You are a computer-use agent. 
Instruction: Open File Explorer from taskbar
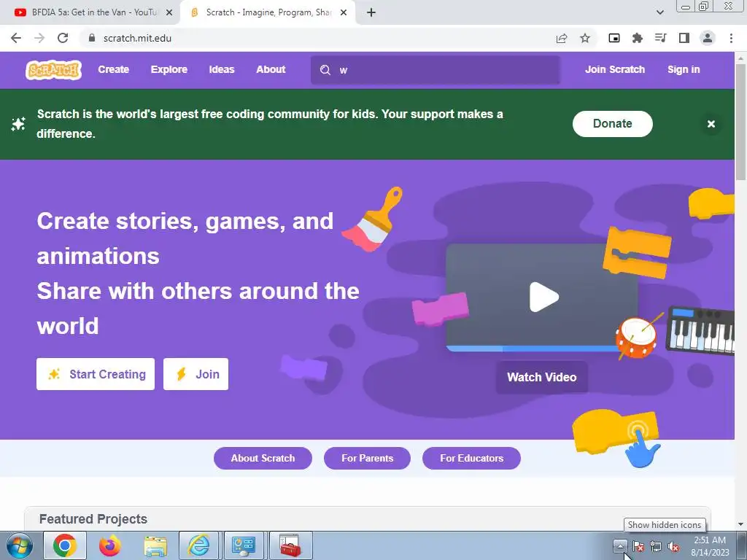[155, 545]
